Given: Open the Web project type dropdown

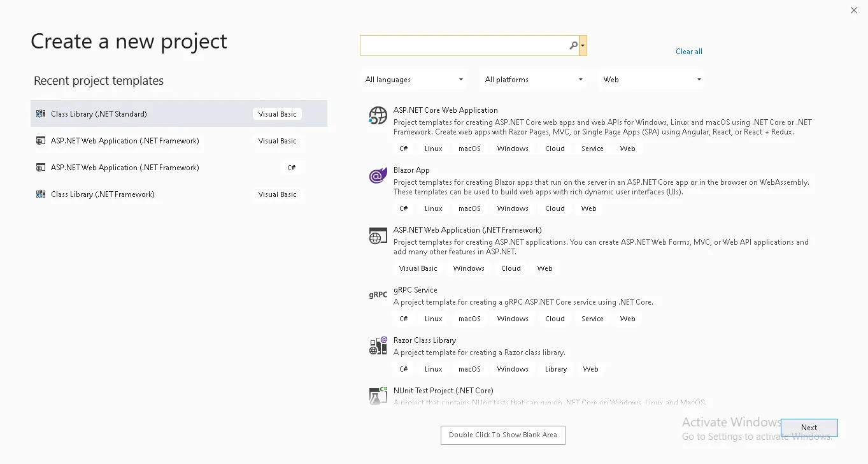Looking at the screenshot, I should (652, 80).
